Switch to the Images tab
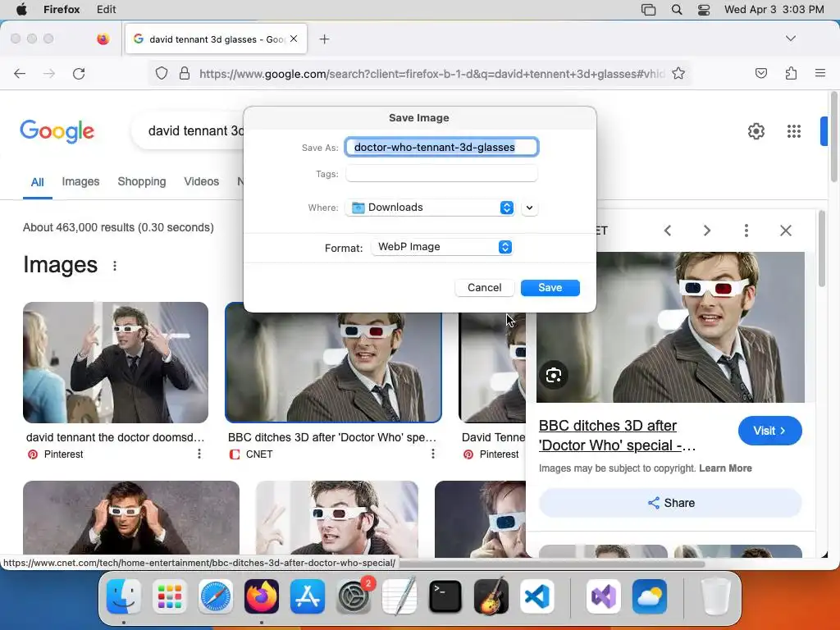Screen dimensions: 840x630 80,181
